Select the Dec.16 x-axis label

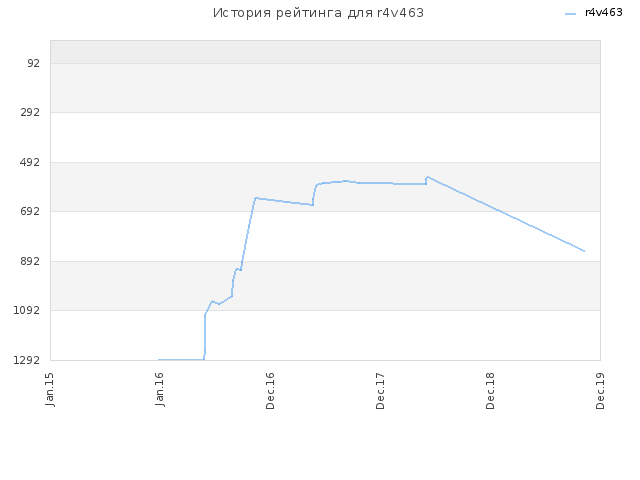click(270, 391)
